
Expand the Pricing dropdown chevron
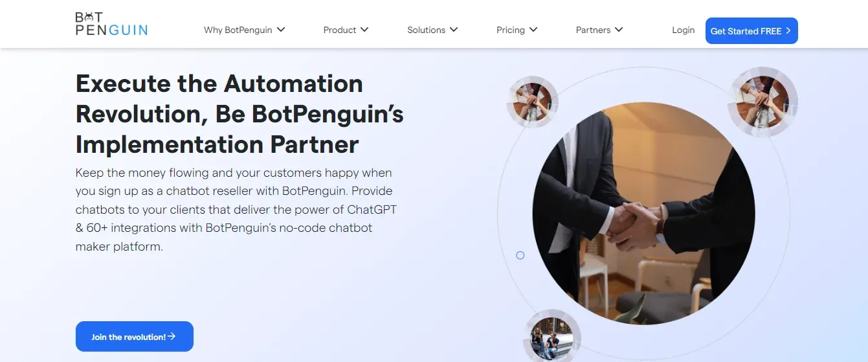pos(533,30)
